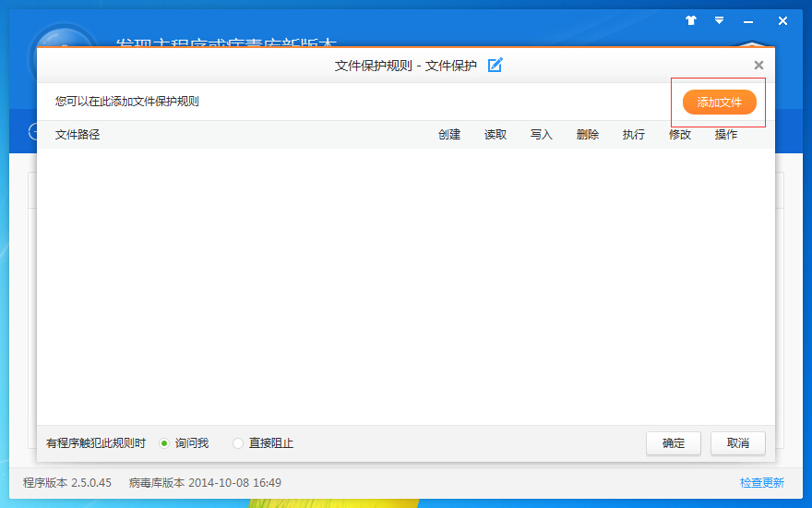Click the 操作 column header
This screenshot has width=812, height=508.
click(x=726, y=135)
